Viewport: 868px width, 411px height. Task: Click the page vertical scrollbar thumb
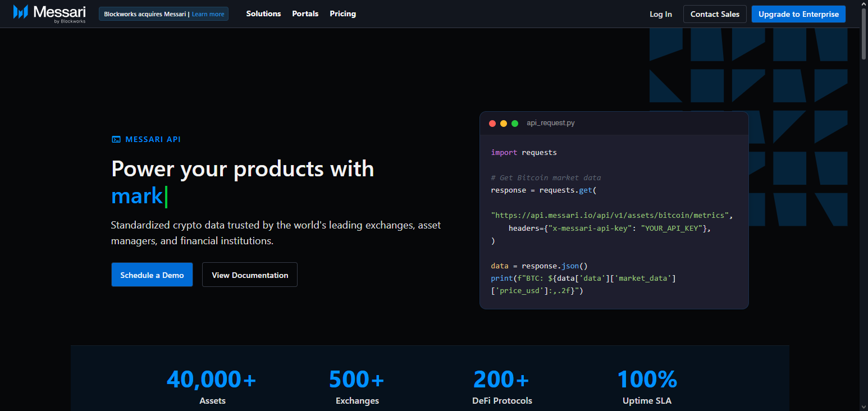click(x=864, y=34)
